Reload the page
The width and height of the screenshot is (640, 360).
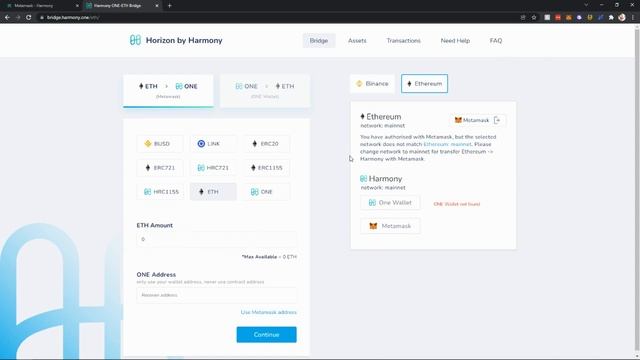click(x=29, y=18)
